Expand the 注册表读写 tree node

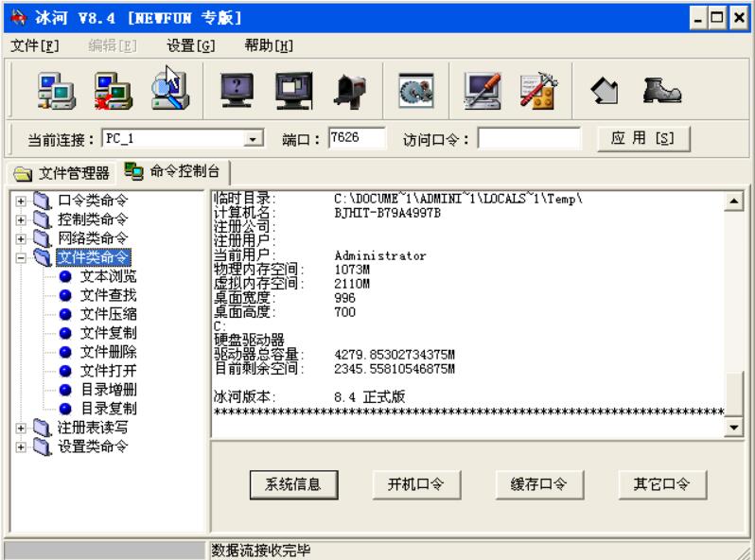click(21, 429)
